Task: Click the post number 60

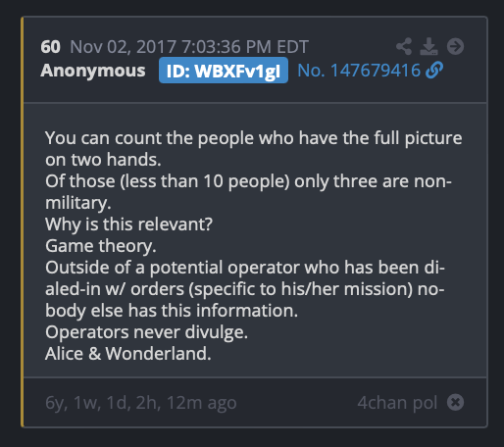Action: coord(50,47)
